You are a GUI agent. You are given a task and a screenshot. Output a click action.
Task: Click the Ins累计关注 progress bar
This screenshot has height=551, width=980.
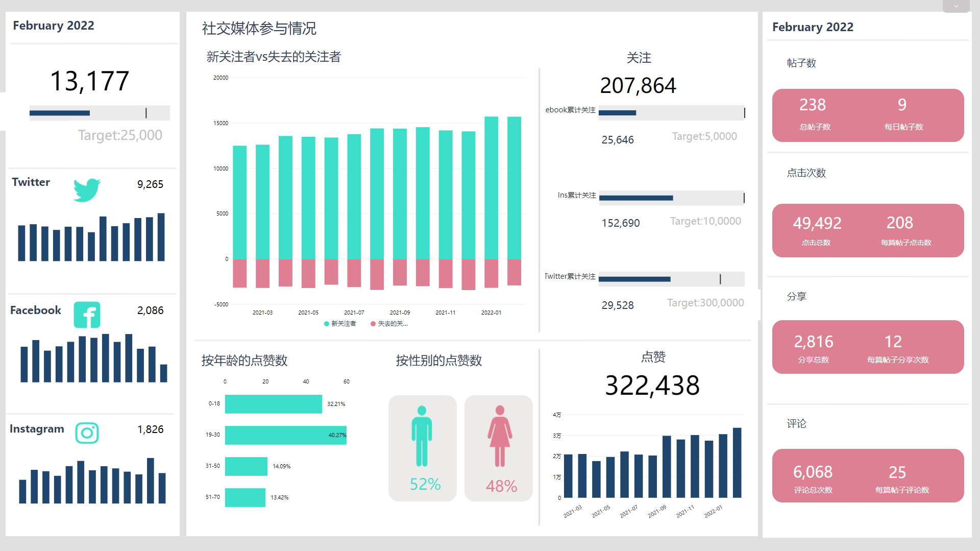[x=671, y=198]
